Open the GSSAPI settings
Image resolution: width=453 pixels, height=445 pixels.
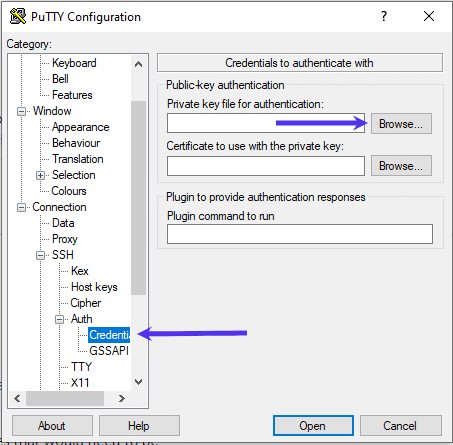point(109,351)
